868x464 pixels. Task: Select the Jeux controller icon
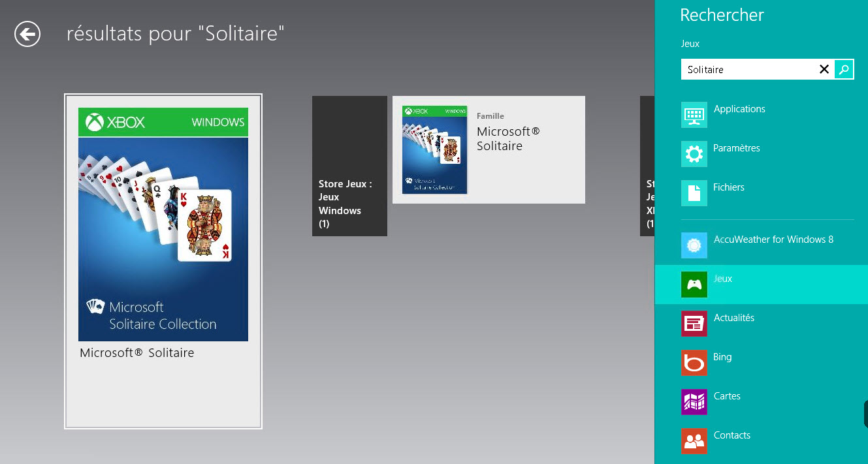(x=694, y=285)
